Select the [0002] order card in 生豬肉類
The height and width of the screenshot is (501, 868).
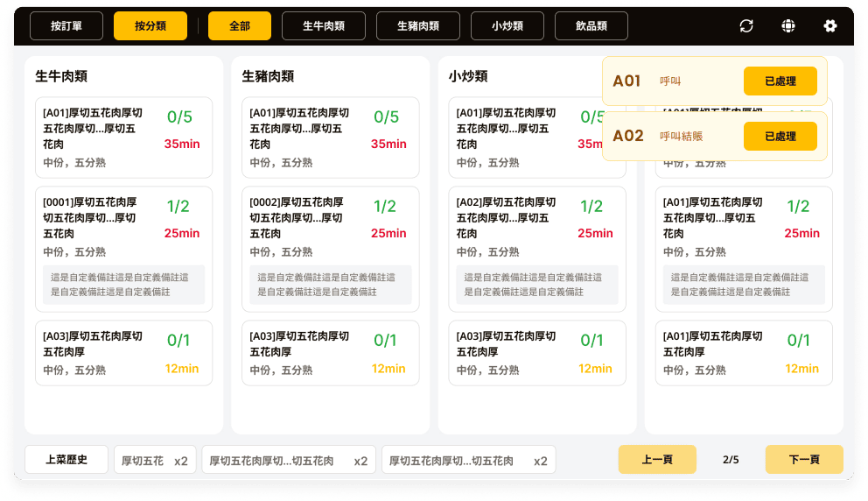point(330,249)
